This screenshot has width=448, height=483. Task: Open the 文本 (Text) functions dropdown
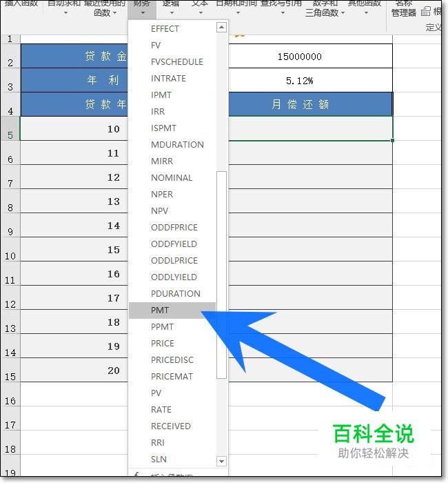point(200,8)
